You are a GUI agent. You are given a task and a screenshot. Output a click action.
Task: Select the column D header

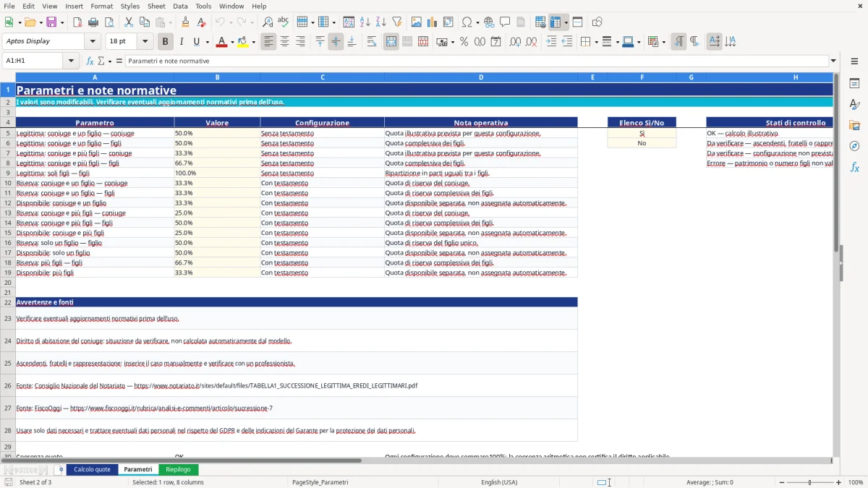(x=481, y=77)
